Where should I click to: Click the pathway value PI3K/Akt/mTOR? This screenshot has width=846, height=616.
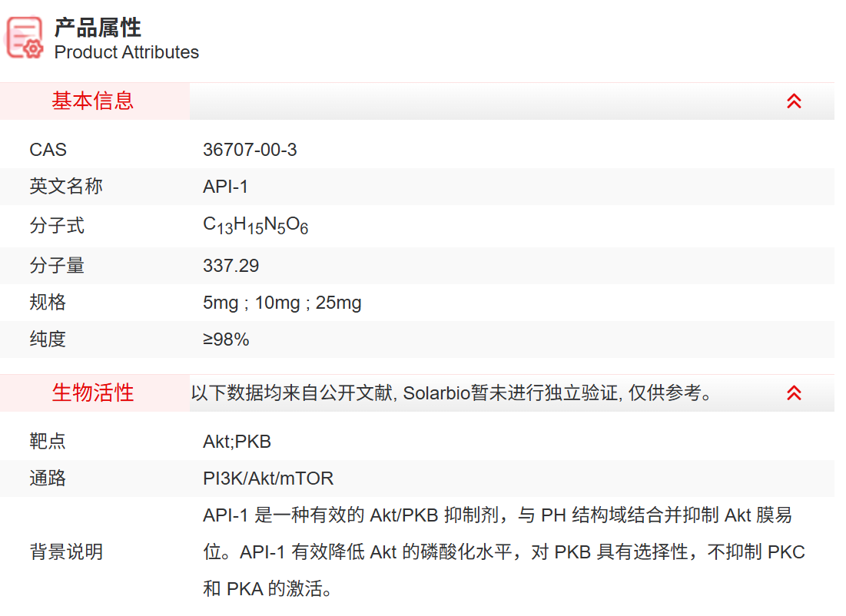pyautogui.click(x=268, y=479)
